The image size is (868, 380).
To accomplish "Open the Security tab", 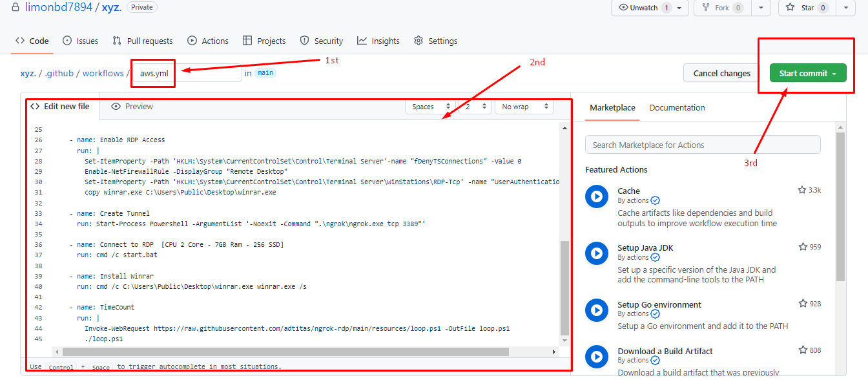I will pyautogui.click(x=322, y=41).
